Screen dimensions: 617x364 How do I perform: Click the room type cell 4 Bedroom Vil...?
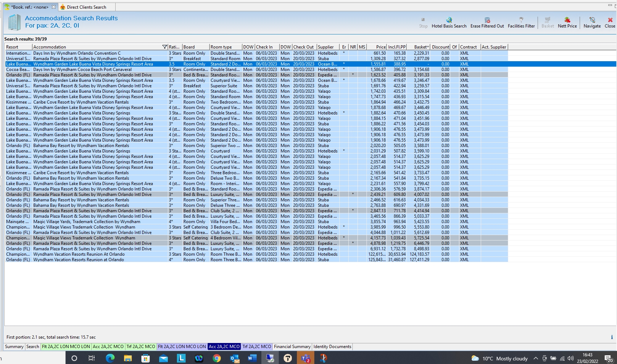click(225, 238)
